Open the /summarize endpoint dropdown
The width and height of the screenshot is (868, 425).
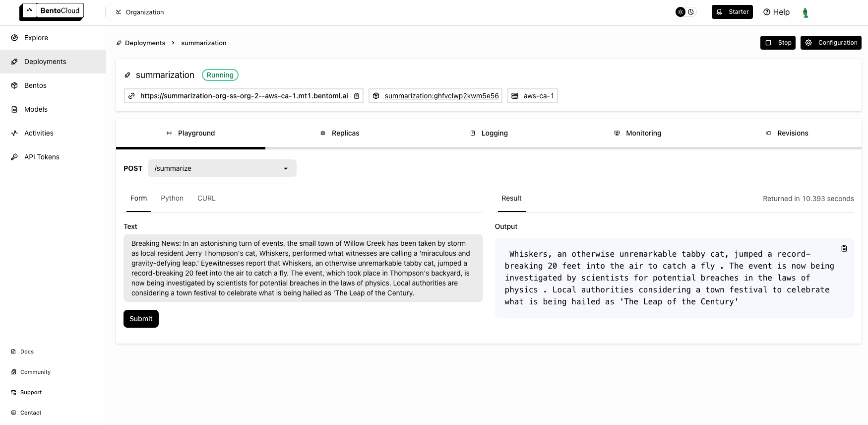pyautogui.click(x=222, y=168)
